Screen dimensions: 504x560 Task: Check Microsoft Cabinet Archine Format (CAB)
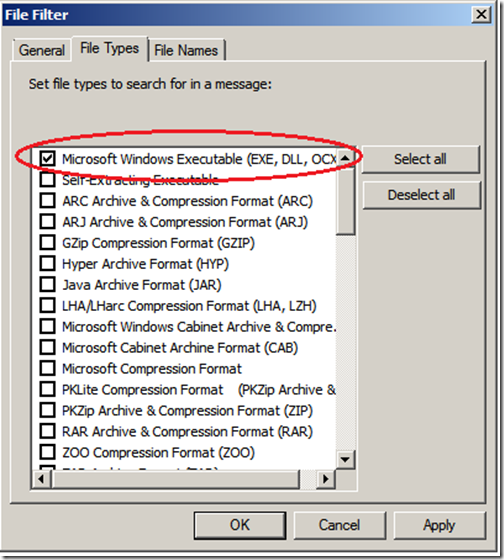(x=48, y=348)
